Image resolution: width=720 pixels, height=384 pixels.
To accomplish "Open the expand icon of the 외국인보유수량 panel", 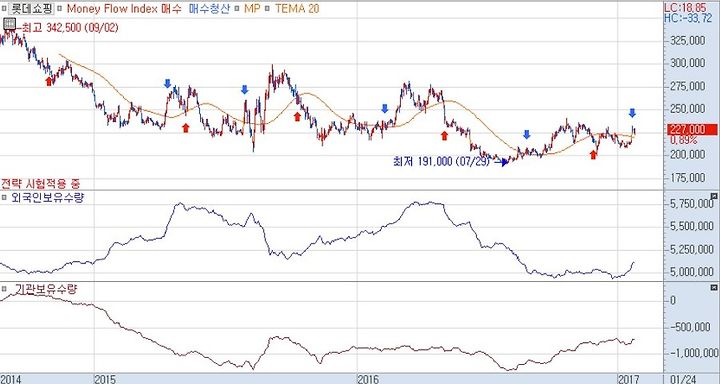I will point(714,196).
